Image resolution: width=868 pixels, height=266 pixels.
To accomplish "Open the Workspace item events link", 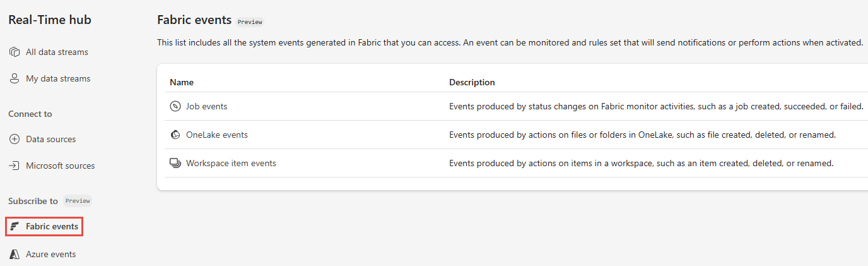I will [x=231, y=164].
